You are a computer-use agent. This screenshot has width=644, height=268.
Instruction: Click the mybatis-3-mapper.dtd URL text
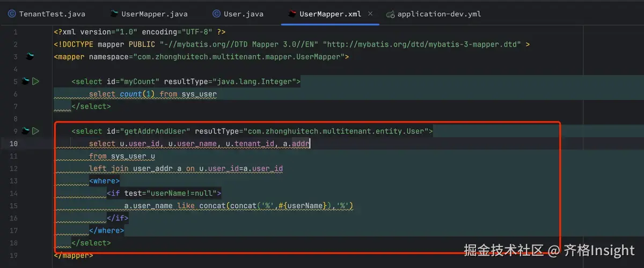(422, 44)
